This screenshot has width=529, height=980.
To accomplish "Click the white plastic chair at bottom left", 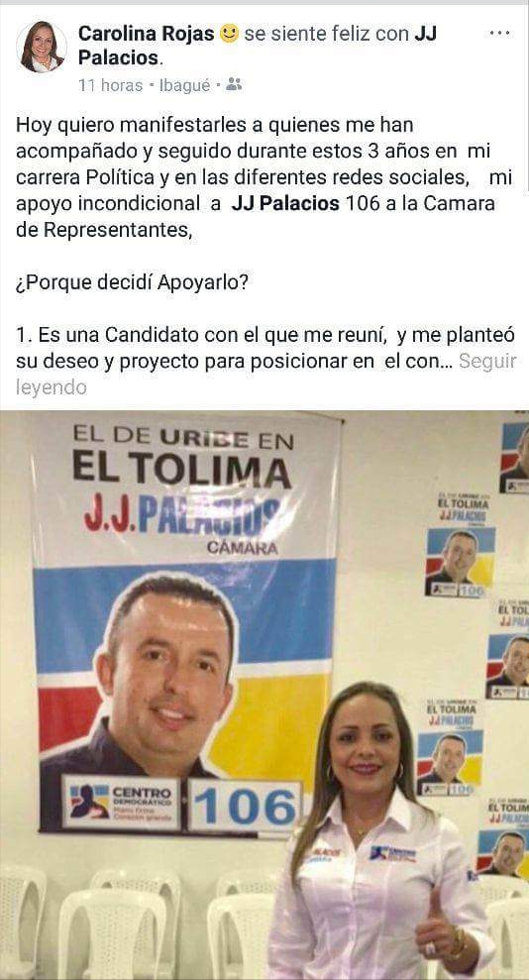I will point(23,920).
